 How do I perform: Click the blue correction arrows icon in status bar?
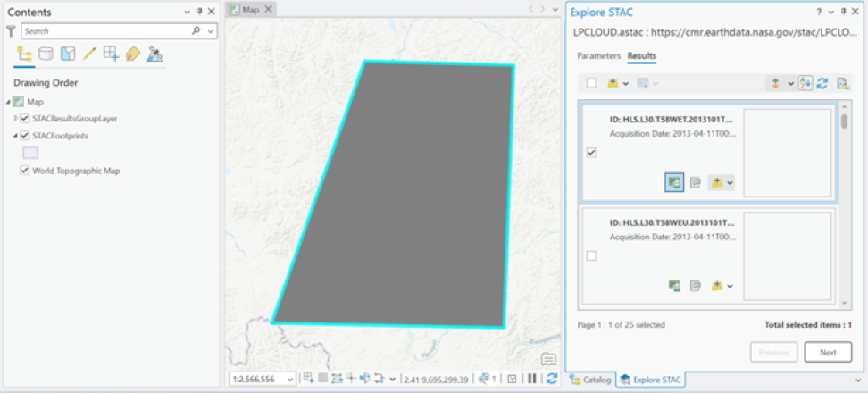[365, 379]
